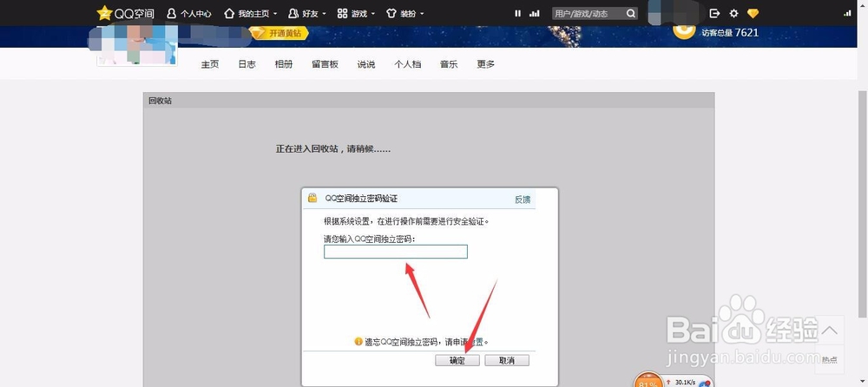The image size is (868, 387).
Task: Click the signal bars icon at top right
Action: pyautogui.click(x=847, y=13)
